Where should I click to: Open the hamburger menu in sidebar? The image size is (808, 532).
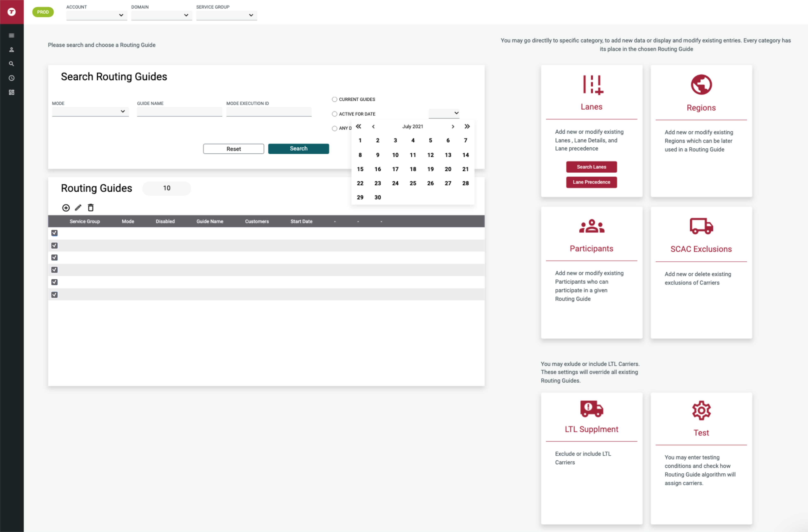pos(12,35)
